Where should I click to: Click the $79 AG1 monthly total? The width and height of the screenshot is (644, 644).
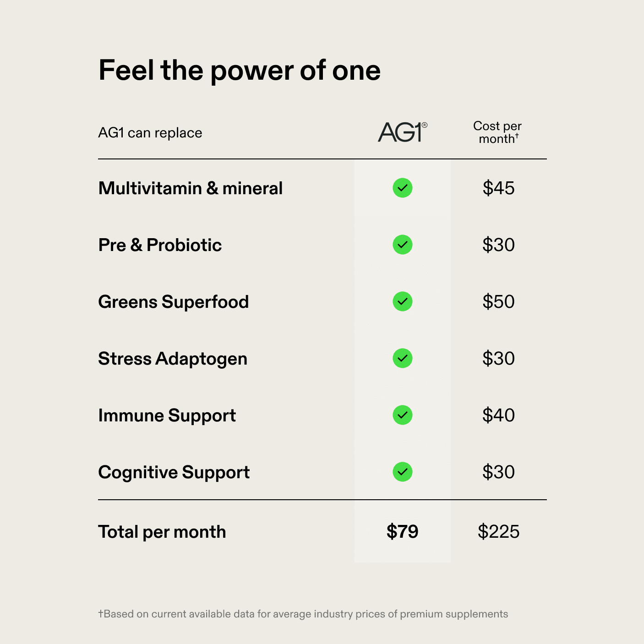click(x=402, y=532)
